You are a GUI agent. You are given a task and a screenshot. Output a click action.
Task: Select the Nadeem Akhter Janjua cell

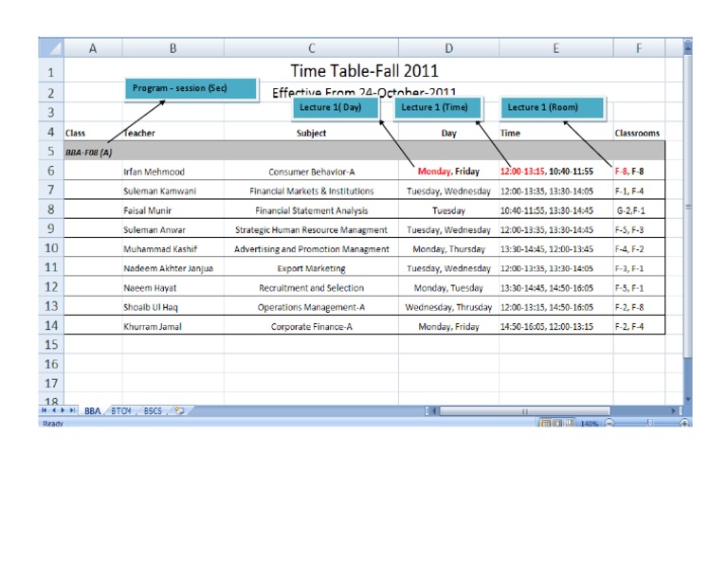tap(173, 268)
